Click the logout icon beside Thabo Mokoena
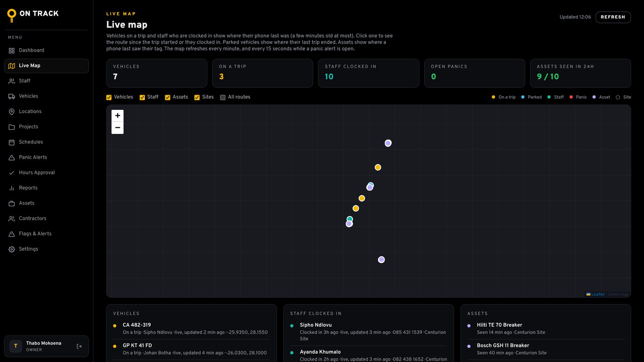This screenshot has width=644, height=362. click(79, 346)
